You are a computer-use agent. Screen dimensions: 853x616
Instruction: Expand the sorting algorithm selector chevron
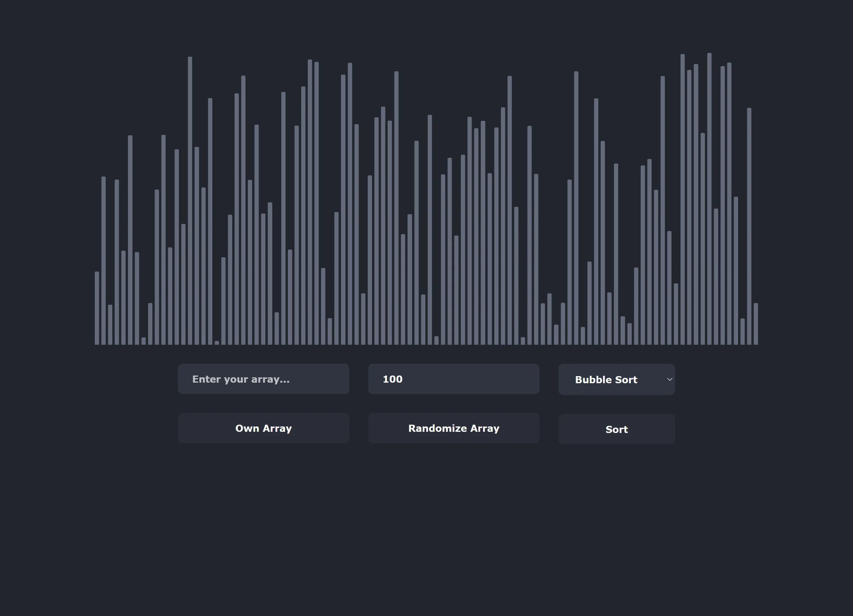click(x=670, y=379)
